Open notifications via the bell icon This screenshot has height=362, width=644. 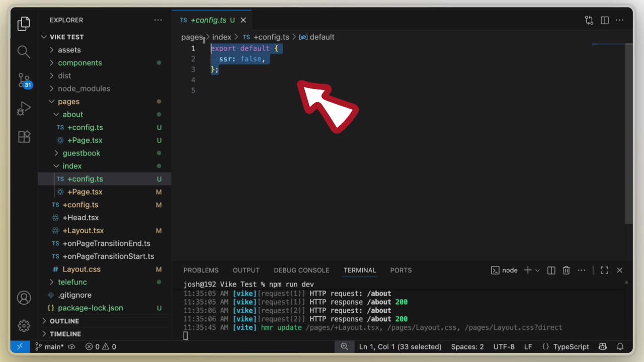[x=620, y=346]
